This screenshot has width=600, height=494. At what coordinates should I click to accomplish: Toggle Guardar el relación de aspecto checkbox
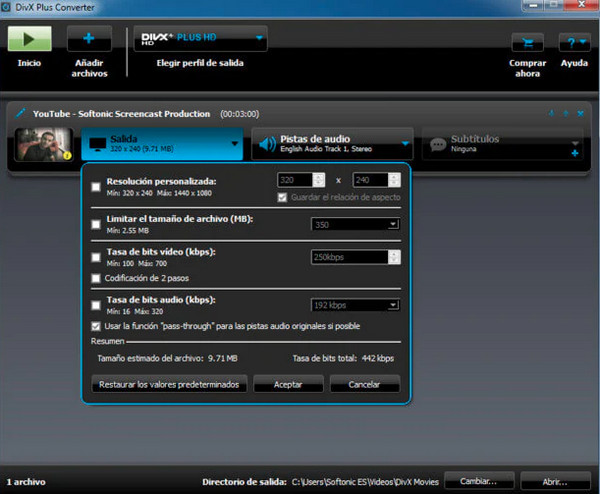[x=282, y=197]
